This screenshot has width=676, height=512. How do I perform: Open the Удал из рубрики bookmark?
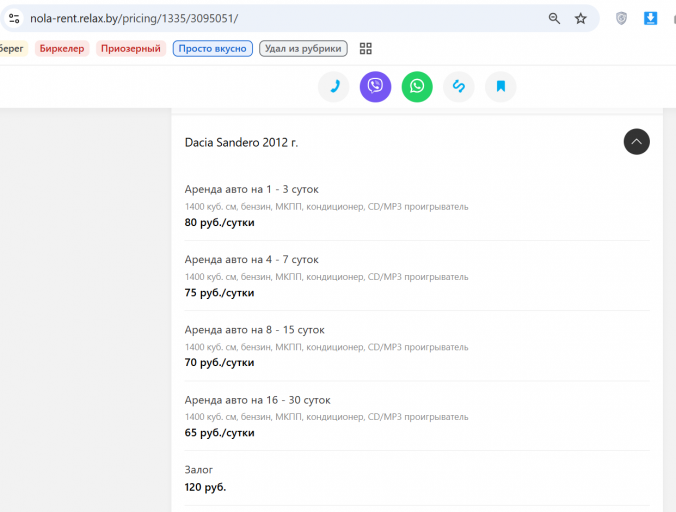pos(303,49)
